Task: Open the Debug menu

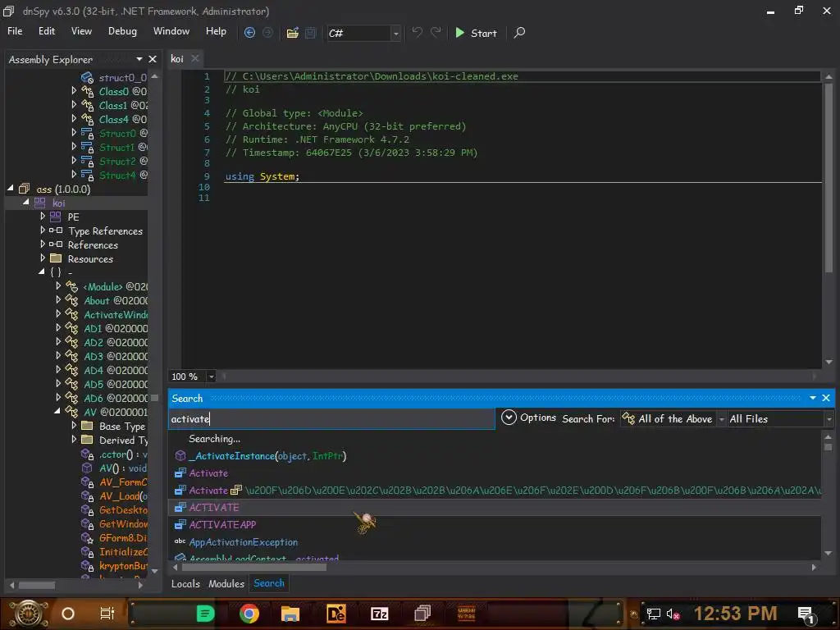Action: [x=122, y=31]
